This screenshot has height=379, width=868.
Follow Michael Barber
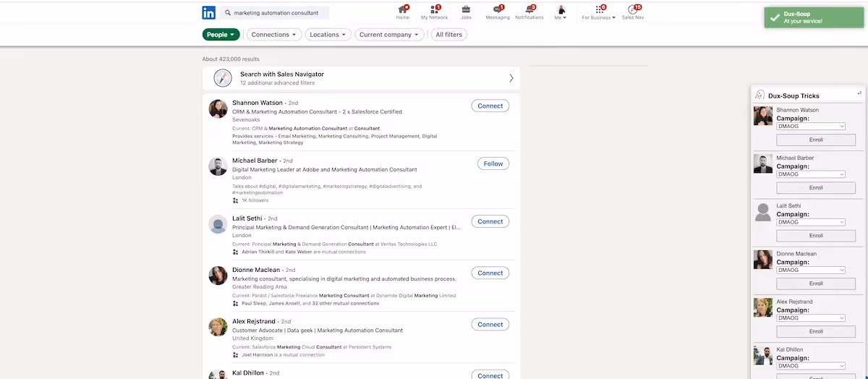pos(493,163)
